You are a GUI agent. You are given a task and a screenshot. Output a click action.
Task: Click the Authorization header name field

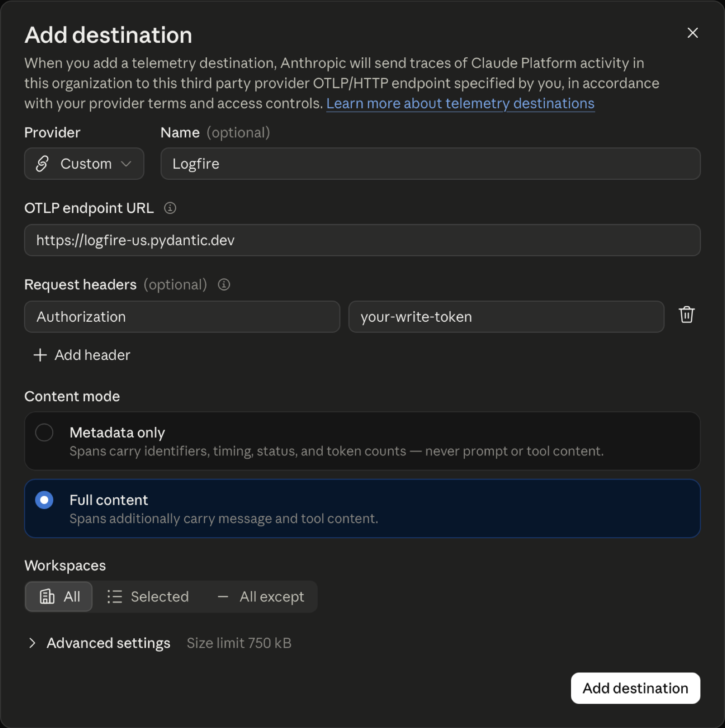tap(182, 317)
